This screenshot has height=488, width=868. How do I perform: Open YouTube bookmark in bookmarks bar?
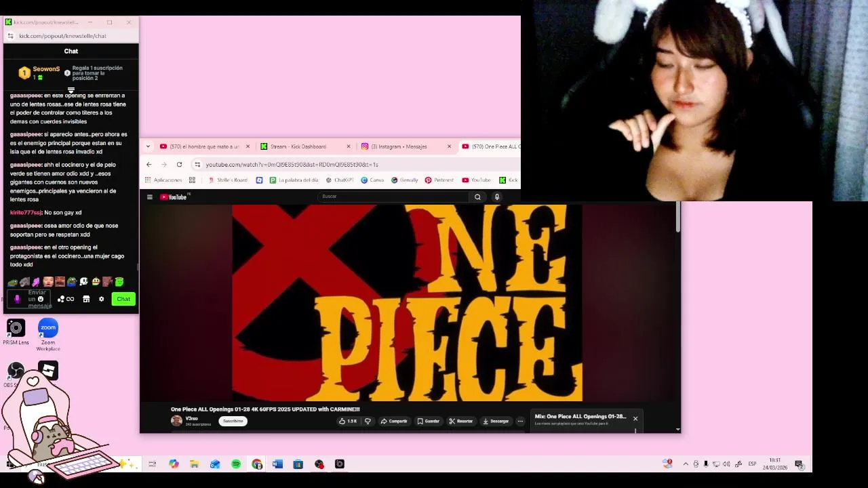pos(476,180)
